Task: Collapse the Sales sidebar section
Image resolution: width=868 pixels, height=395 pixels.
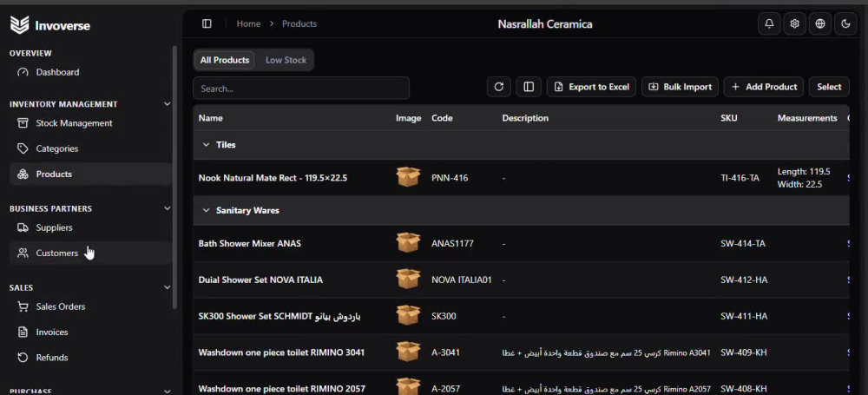Action: 168,287
